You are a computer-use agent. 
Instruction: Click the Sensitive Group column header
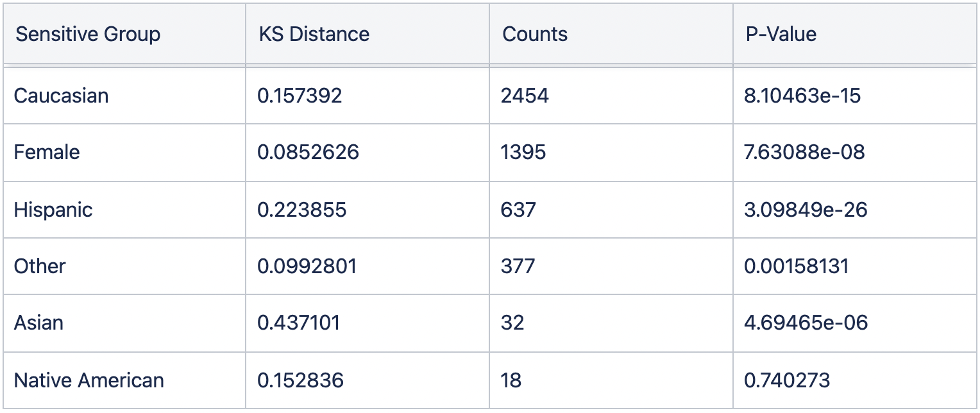click(87, 34)
